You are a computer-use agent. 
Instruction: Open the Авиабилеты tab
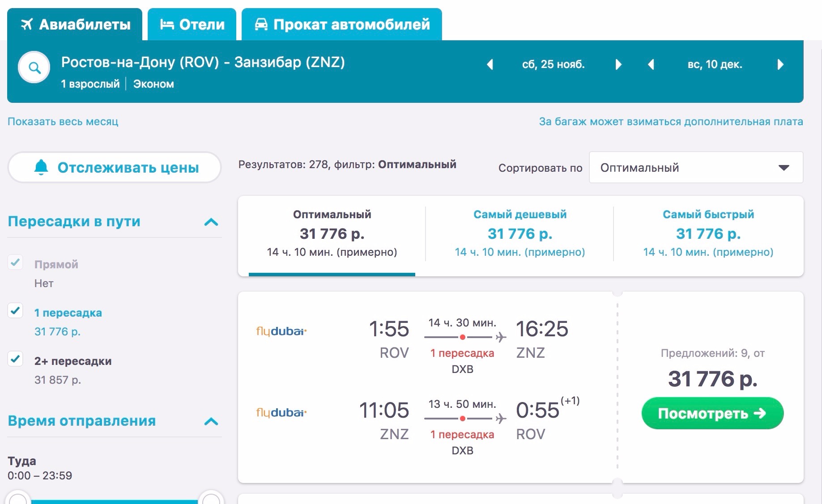click(75, 24)
